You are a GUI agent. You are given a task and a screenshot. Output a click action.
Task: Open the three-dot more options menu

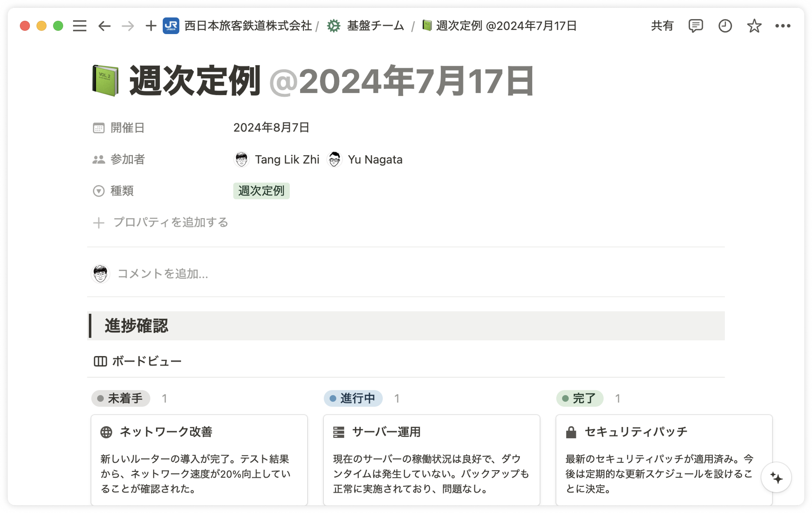tap(783, 26)
